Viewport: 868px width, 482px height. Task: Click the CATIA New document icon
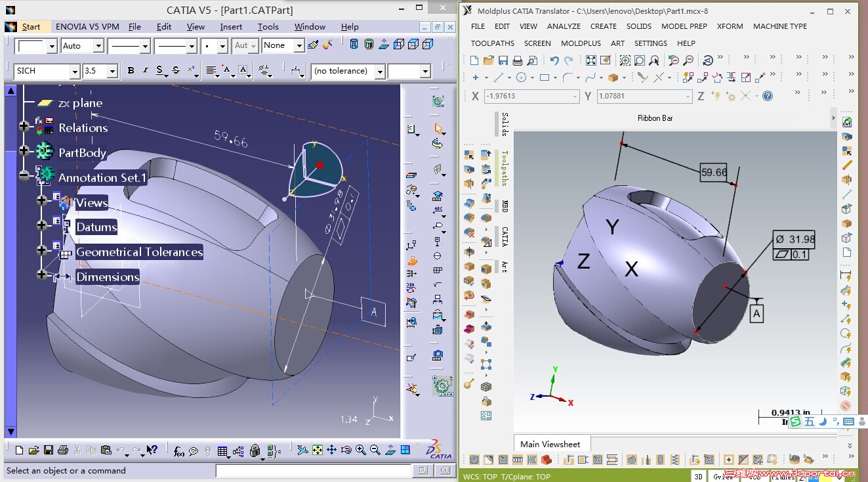click(x=19, y=450)
